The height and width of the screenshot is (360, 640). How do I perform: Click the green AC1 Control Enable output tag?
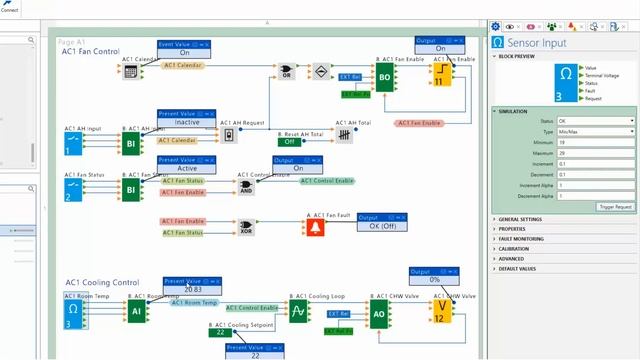coord(327,181)
